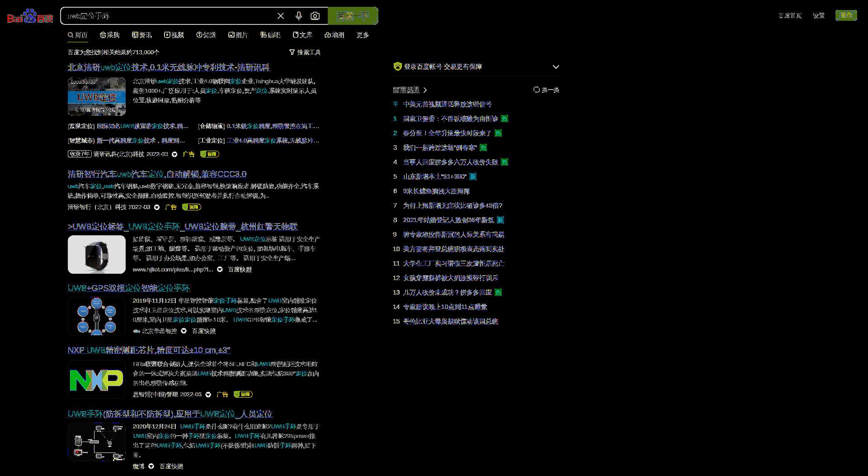868x476 pixels.
Task: Open result 北京清研uwb定位技术 title link
Action: (x=169, y=67)
